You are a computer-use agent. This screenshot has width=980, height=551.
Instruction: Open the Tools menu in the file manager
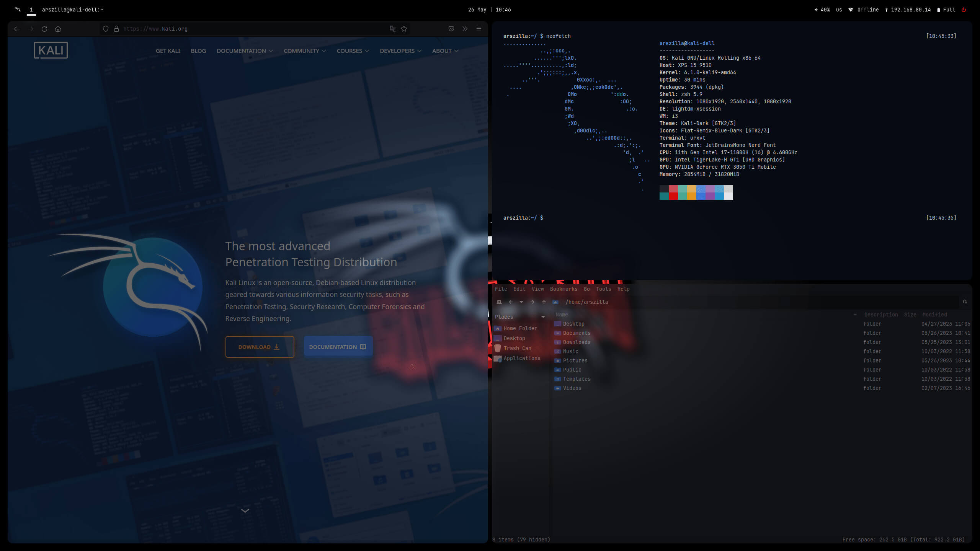click(x=604, y=289)
